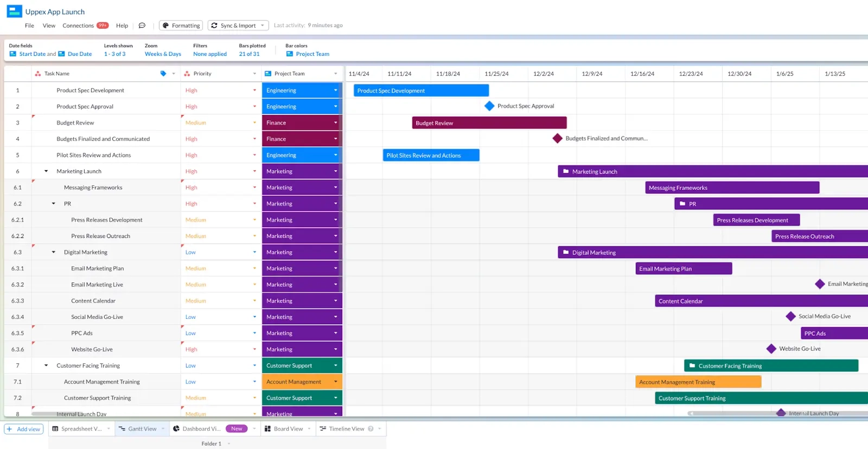Open the Formatting palette button

click(181, 25)
